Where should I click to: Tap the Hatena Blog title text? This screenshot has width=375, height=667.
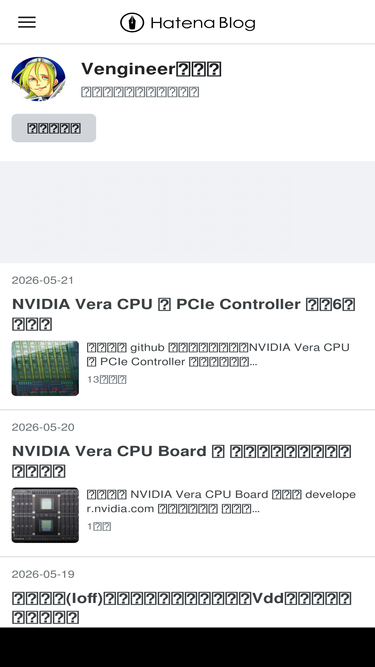point(203,23)
